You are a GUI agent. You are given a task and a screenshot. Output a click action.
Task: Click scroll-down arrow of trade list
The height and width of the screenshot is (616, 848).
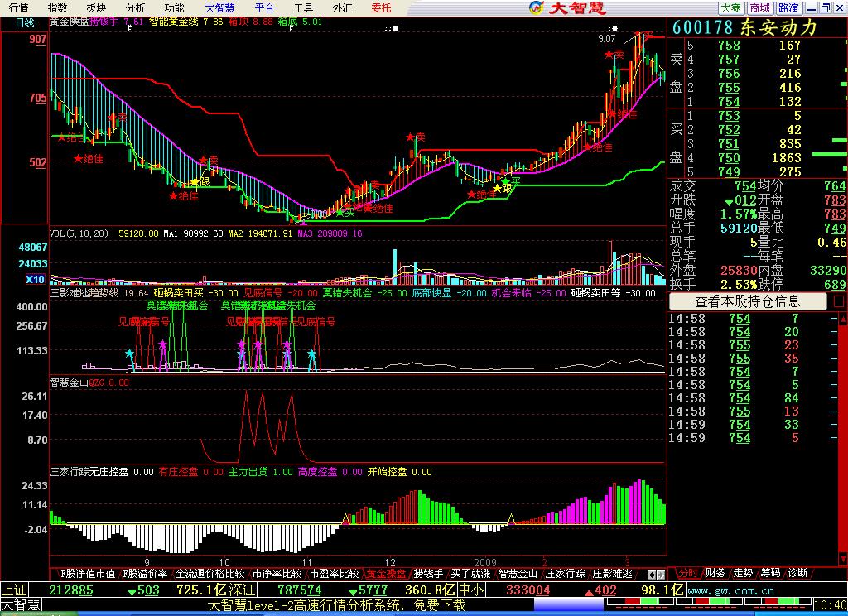(x=842, y=558)
